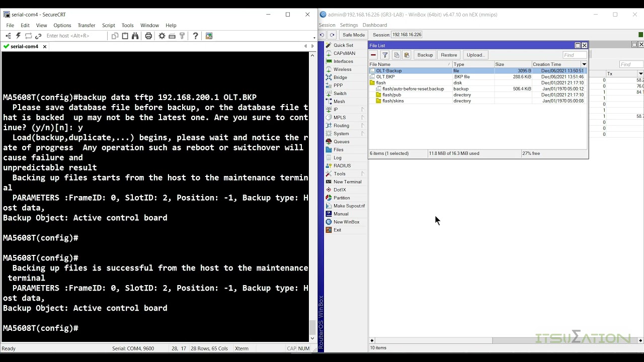Sort by File Name column header

click(x=410, y=64)
